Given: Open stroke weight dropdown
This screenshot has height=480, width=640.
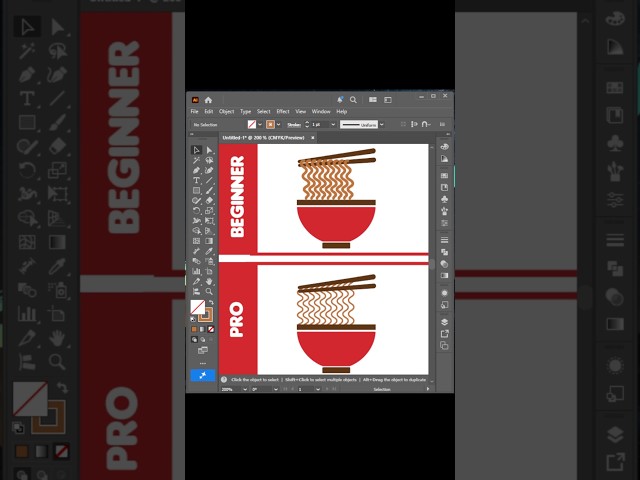Looking at the screenshot, I should pos(333,124).
